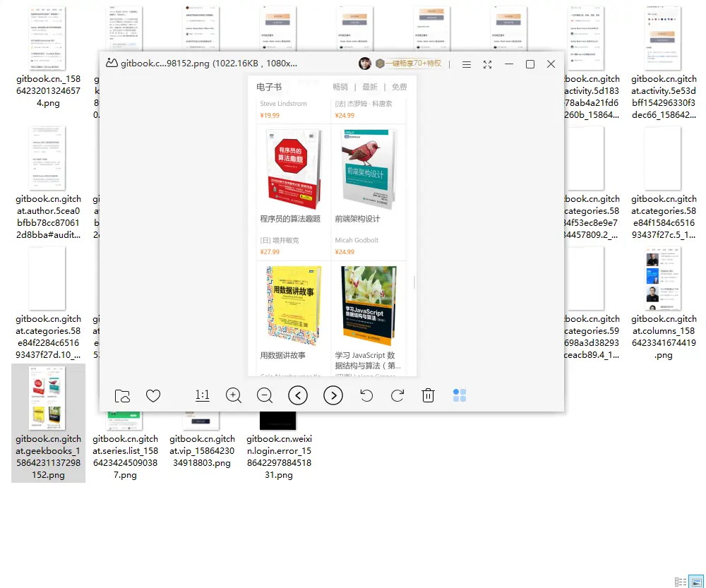Rotate the image counterclockwise
706x588 pixels.
pyautogui.click(x=366, y=396)
